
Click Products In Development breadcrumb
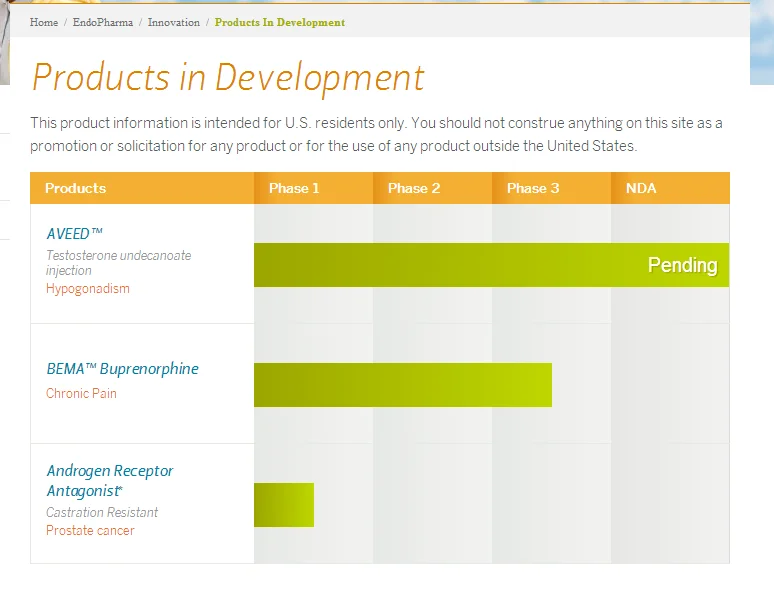tap(280, 22)
